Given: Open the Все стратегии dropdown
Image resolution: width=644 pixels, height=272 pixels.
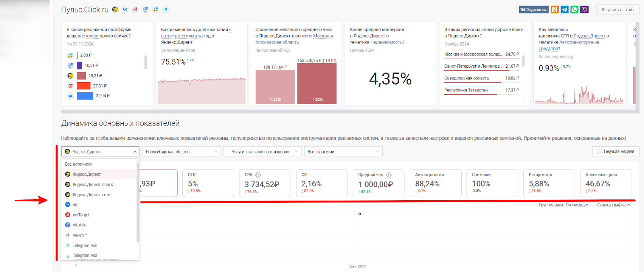Looking at the screenshot, I should (343, 152).
